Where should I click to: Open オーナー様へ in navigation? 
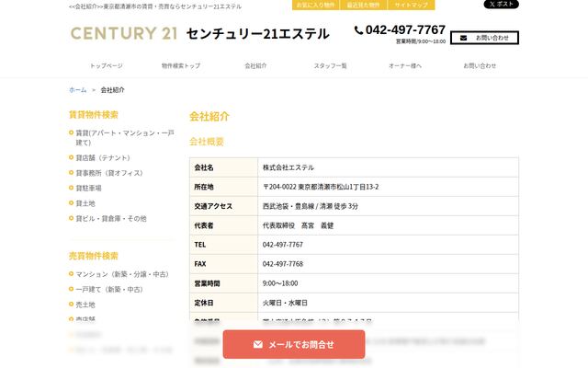click(405, 65)
